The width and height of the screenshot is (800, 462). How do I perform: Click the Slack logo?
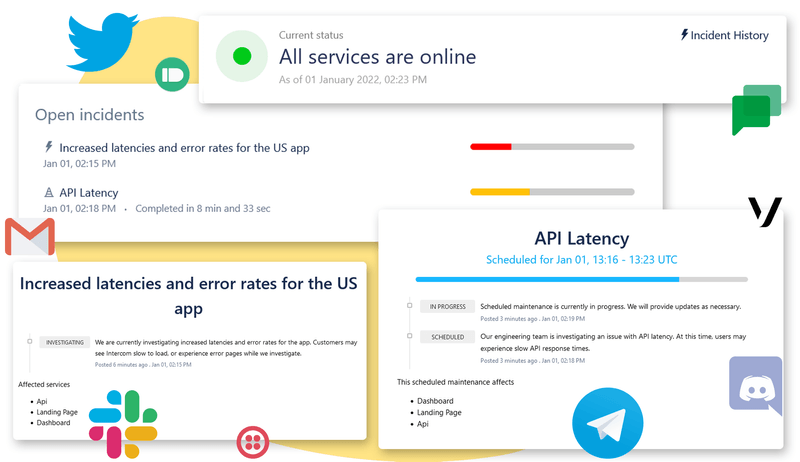123,424
